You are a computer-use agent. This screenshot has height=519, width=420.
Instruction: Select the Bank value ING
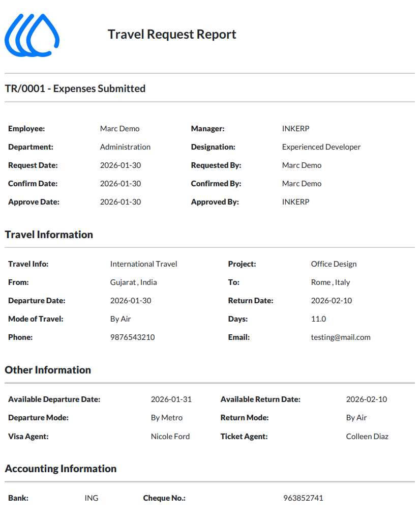(92, 498)
